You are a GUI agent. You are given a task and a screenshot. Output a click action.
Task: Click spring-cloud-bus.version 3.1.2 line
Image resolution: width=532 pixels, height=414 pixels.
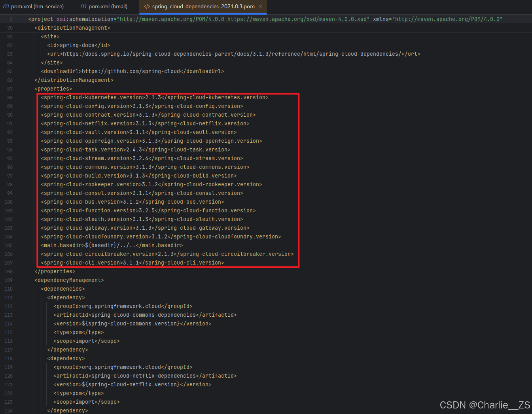pyautogui.click(x=133, y=202)
